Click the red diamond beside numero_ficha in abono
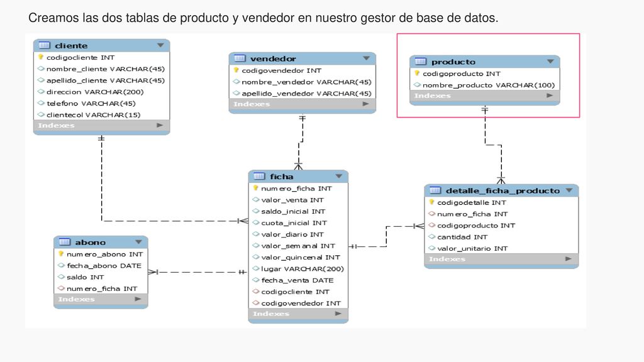Viewport: 644px width, 362px height. pyautogui.click(x=61, y=288)
